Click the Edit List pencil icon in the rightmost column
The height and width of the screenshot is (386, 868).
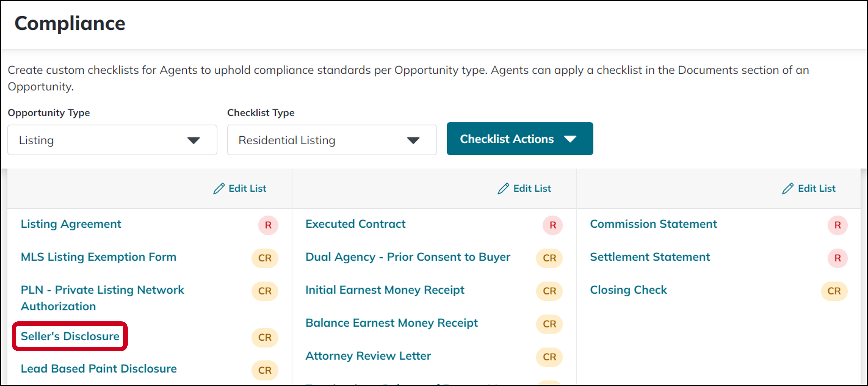[787, 188]
